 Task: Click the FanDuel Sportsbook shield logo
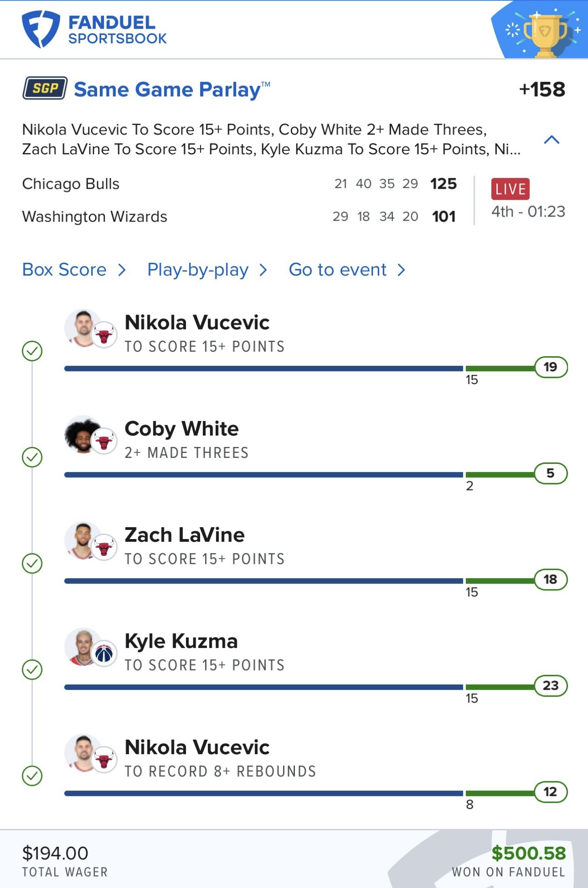[x=41, y=29]
